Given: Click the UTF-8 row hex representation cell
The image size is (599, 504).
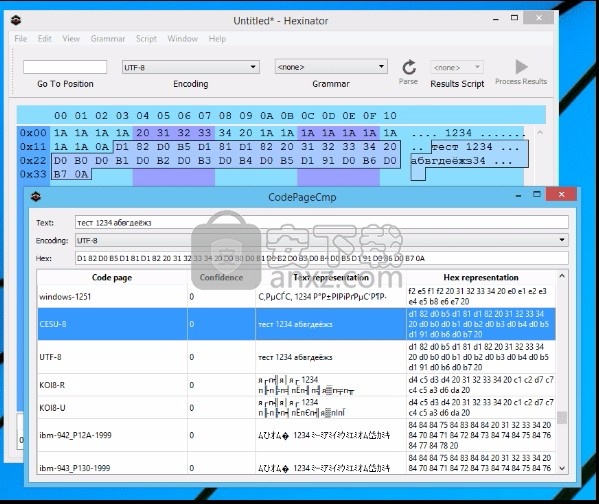Looking at the screenshot, I should coord(481,357).
